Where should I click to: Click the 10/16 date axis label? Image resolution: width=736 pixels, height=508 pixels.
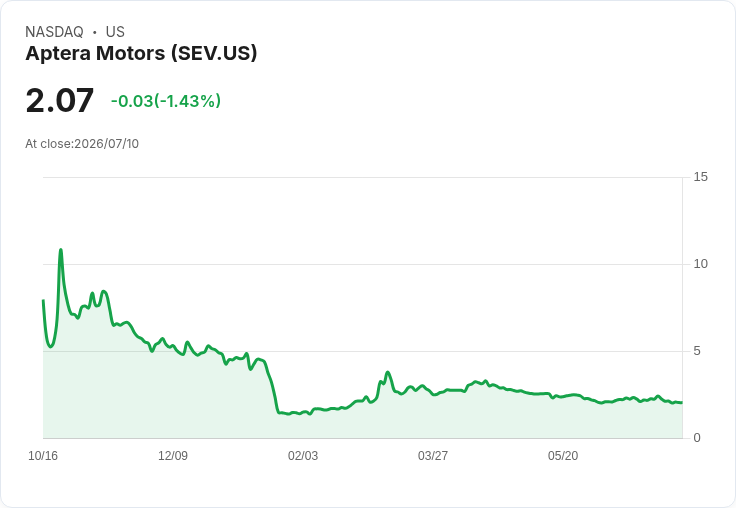point(43,456)
